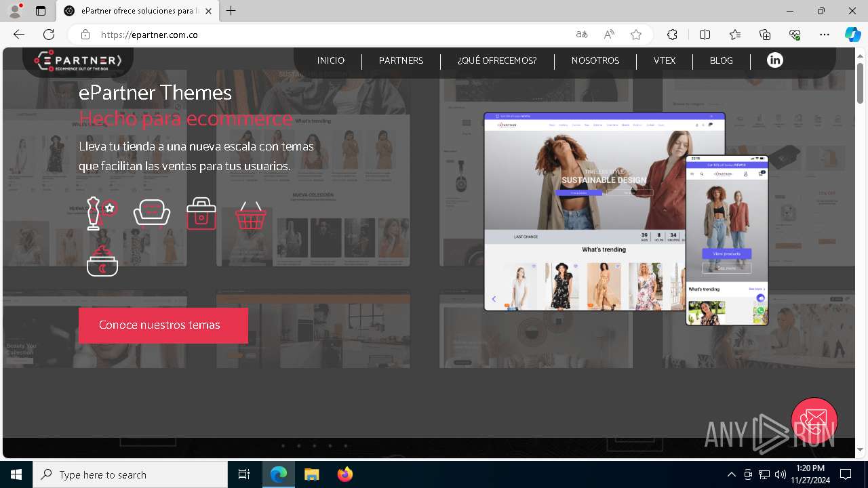Open the notifications action center
The width and height of the screenshot is (868, 488).
846,474
